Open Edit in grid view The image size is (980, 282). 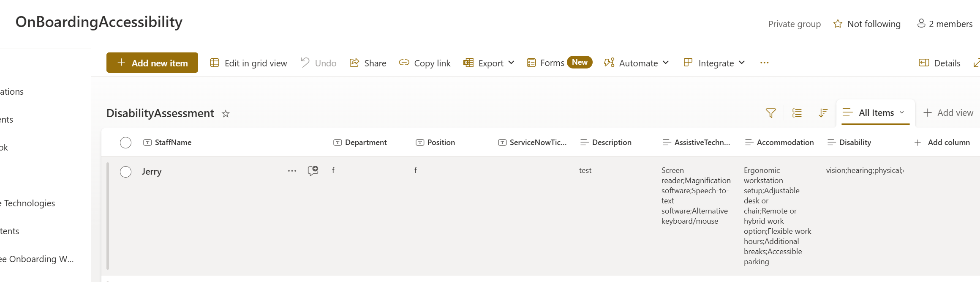coord(248,63)
